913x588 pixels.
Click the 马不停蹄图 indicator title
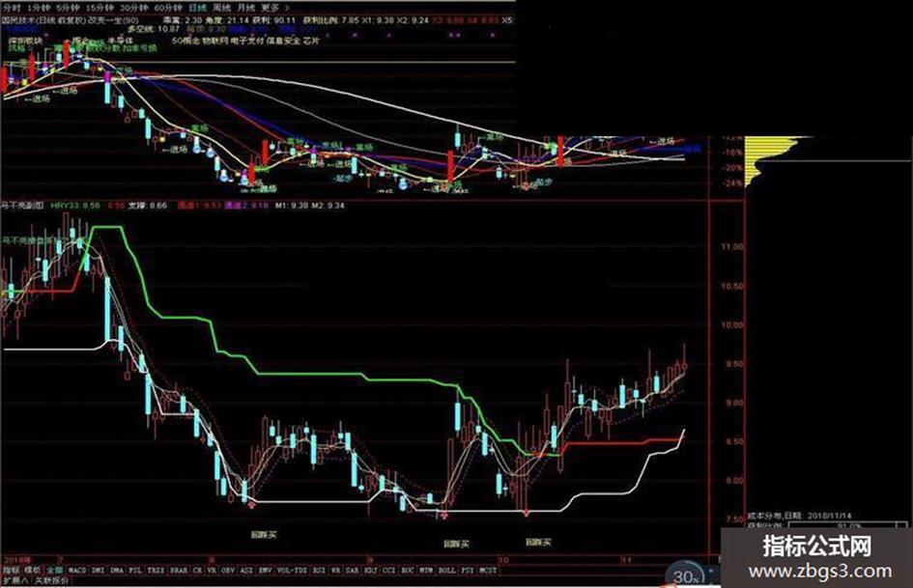(22, 206)
